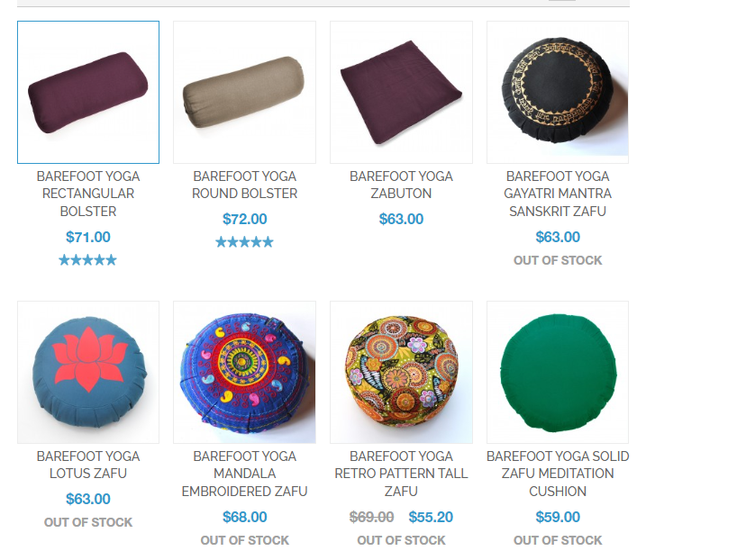
Task: Open the Gayatri Mantra Sanskrit Zafu image
Action: 558,92
